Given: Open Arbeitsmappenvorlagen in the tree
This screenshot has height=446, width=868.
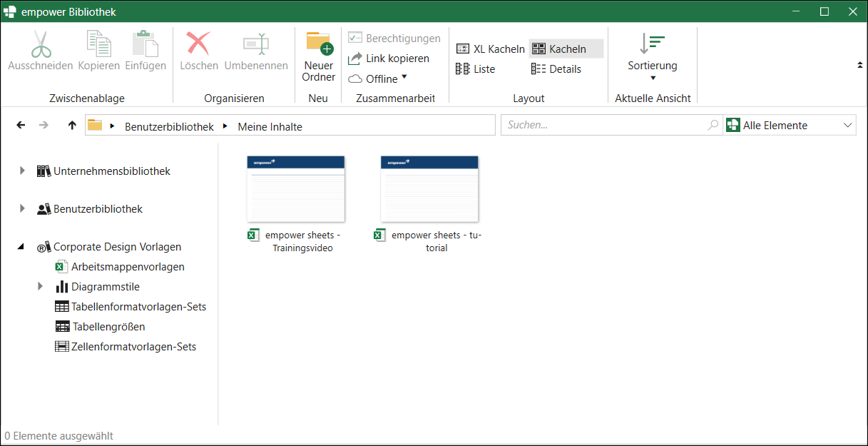Looking at the screenshot, I should [x=128, y=267].
